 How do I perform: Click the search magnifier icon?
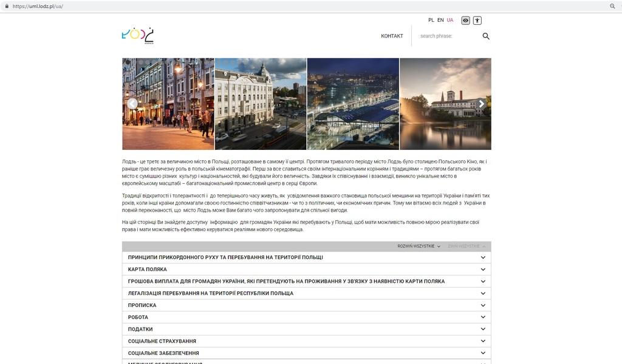(486, 36)
